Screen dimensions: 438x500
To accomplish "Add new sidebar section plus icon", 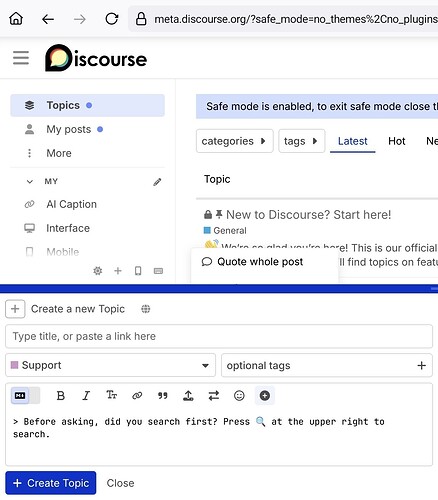I will point(118,271).
